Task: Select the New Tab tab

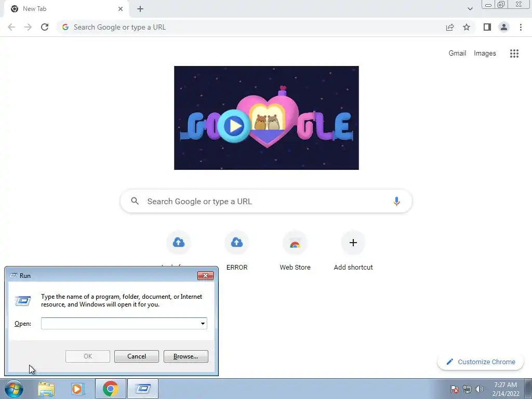Action: coord(66,9)
